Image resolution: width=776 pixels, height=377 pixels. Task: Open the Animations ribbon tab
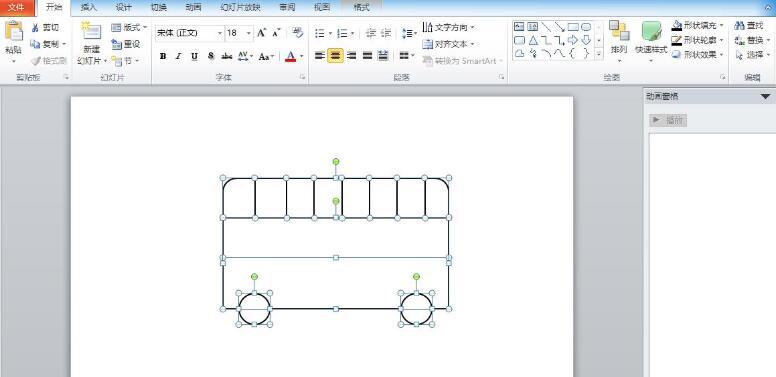coord(194,7)
